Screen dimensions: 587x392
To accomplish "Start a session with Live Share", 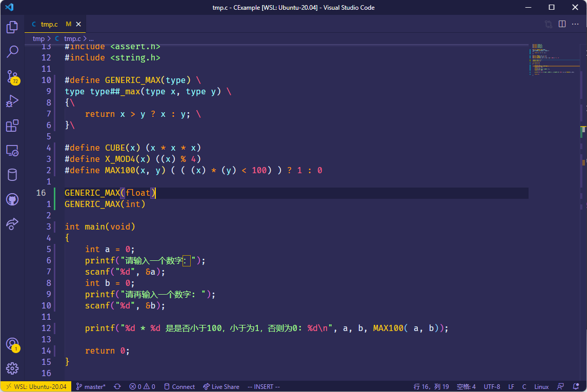I will [221, 386].
